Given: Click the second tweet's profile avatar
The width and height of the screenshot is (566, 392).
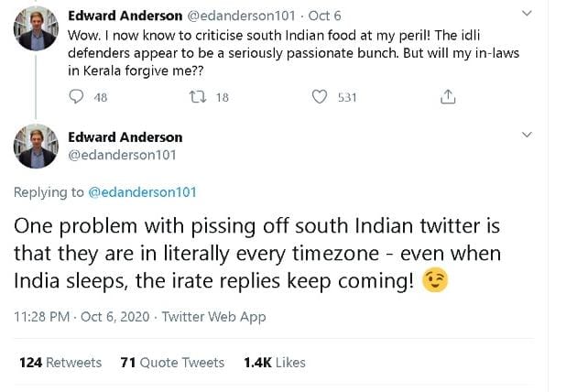Looking at the screenshot, I should point(36,147).
